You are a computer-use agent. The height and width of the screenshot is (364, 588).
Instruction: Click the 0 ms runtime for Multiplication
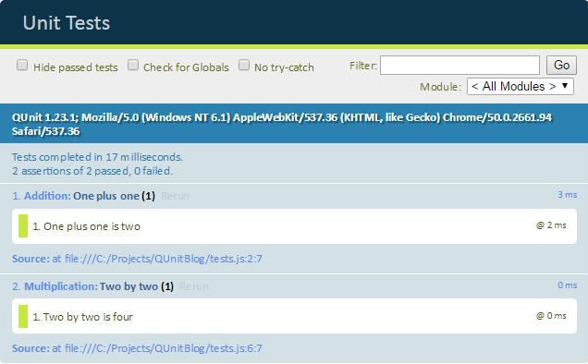tap(567, 285)
